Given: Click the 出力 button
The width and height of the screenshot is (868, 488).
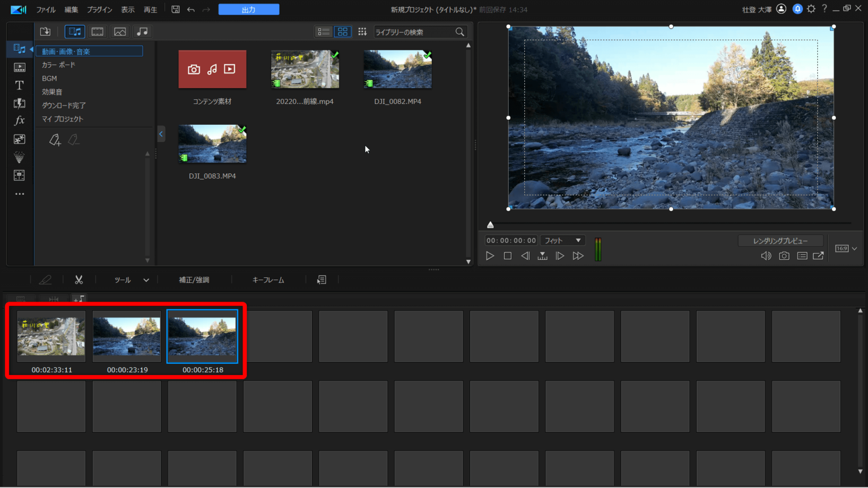Looking at the screenshot, I should 249,10.
